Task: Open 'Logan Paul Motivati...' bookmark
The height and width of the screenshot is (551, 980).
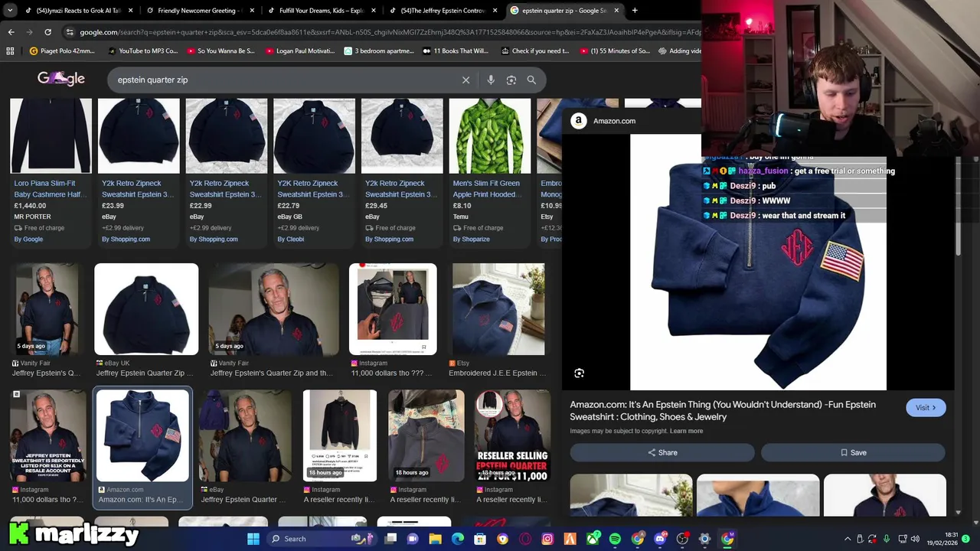Action: 300,51
